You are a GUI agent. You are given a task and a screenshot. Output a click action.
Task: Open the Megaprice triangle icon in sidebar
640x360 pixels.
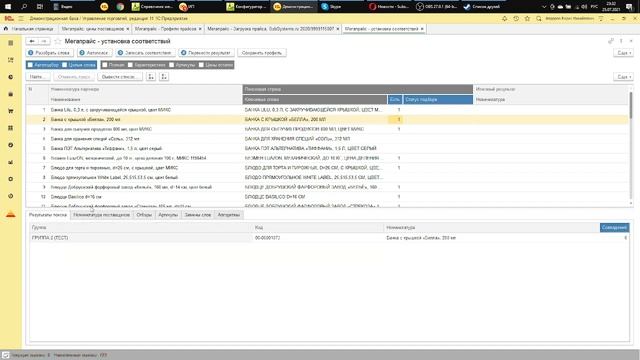pyautogui.click(x=11, y=214)
